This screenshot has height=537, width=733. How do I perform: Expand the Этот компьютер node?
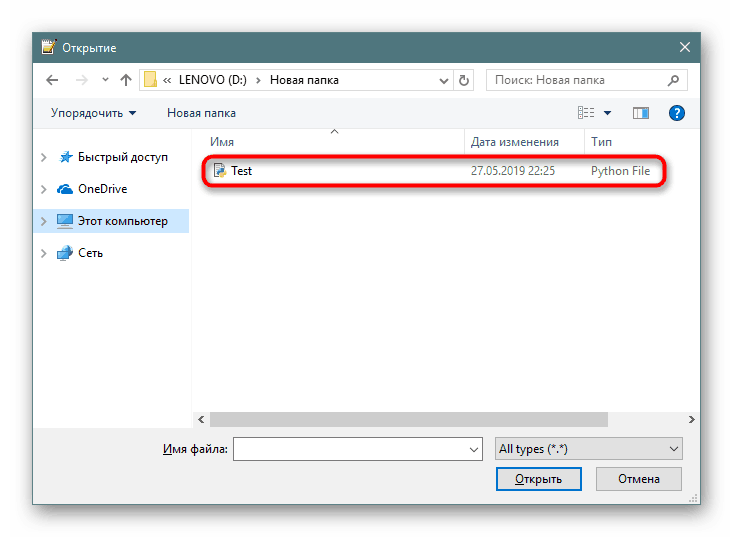pos(43,221)
